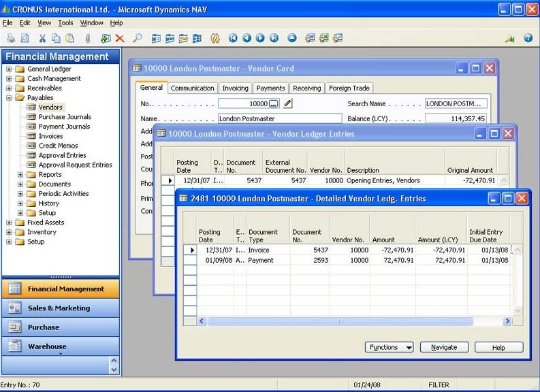Go to the next record using toolbar
Image resolution: width=540 pixels, height=392 pixels.
(260, 38)
